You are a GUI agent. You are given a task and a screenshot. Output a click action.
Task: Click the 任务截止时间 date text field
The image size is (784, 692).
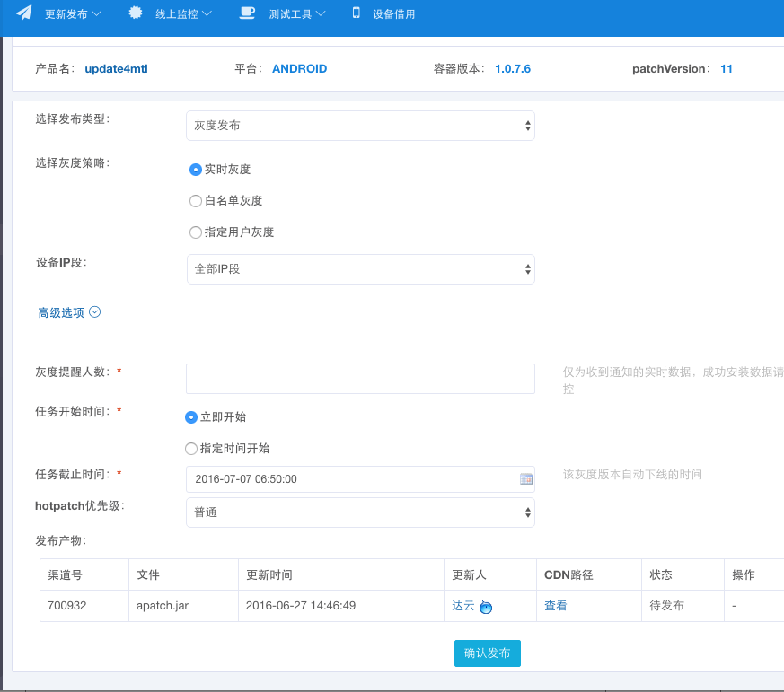pos(350,479)
